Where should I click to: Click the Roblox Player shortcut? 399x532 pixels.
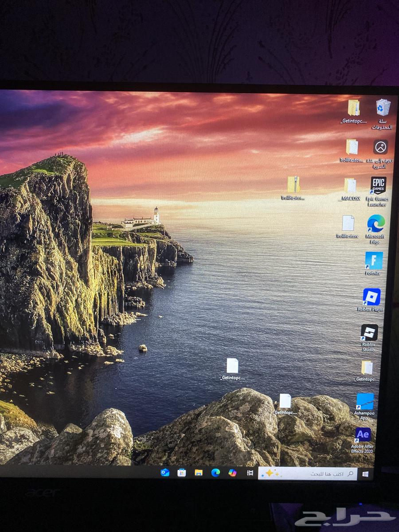pyautogui.click(x=372, y=297)
